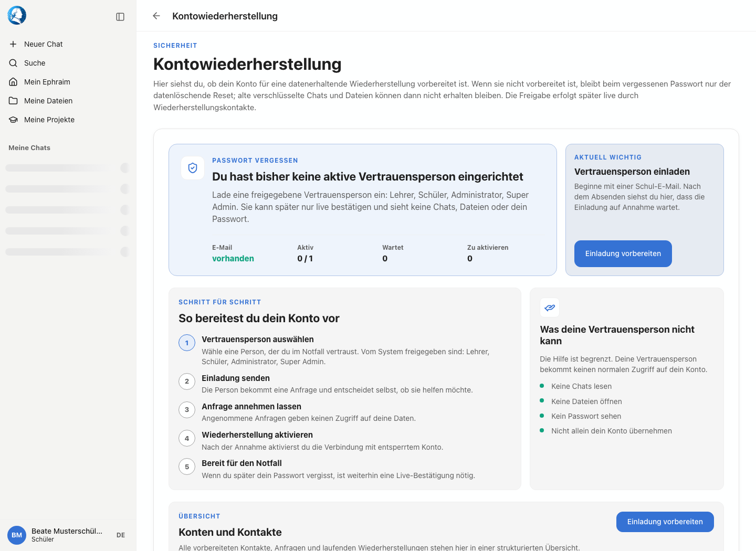Click 'Kein Passwort sehen' list item
The height and width of the screenshot is (551, 756).
click(586, 416)
